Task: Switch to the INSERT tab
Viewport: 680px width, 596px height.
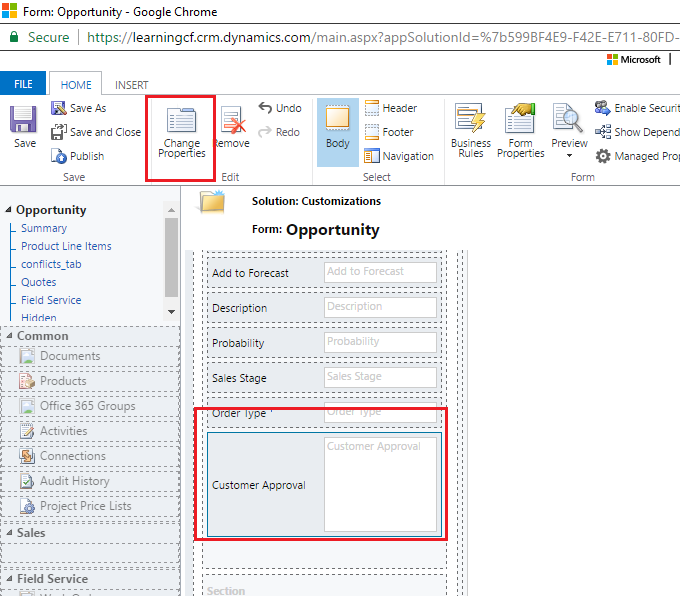Action: (x=131, y=85)
